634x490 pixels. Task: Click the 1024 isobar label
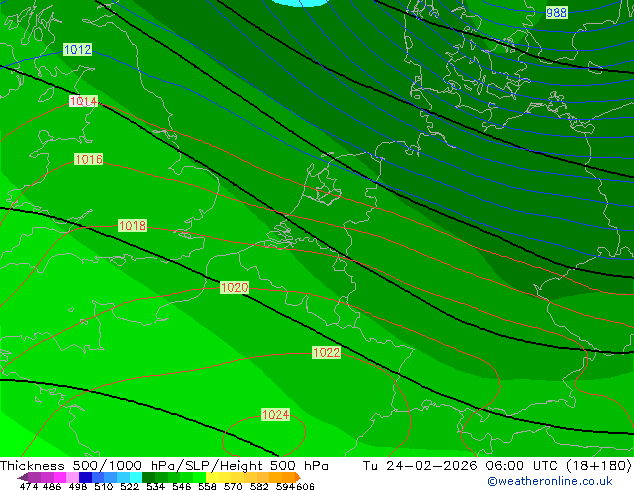click(x=275, y=415)
